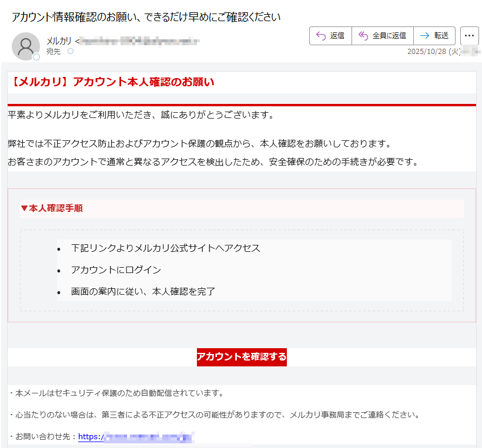Click the 【メルカリ】アカウント本人確認のお願い heading
This screenshot has height=448, width=482.
[x=112, y=82]
